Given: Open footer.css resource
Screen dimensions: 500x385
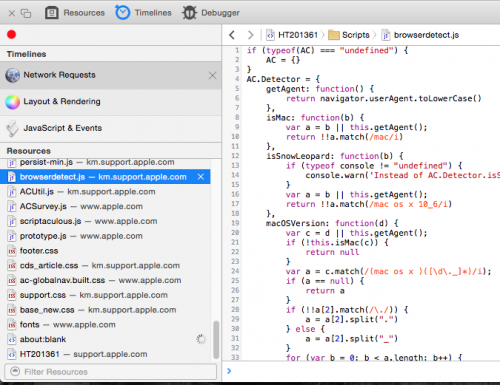Looking at the screenshot, I should coord(105,251).
